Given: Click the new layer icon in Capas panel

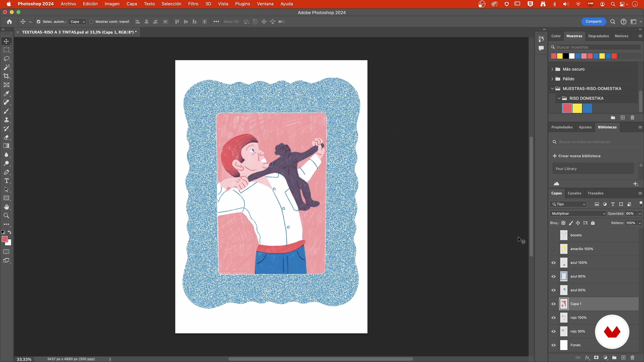Looking at the screenshot, I should (x=623, y=357).
